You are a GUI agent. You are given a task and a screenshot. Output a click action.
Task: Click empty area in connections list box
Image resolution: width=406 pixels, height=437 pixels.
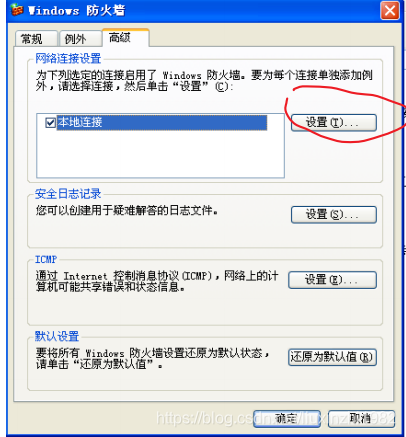(x=160, y=153)
